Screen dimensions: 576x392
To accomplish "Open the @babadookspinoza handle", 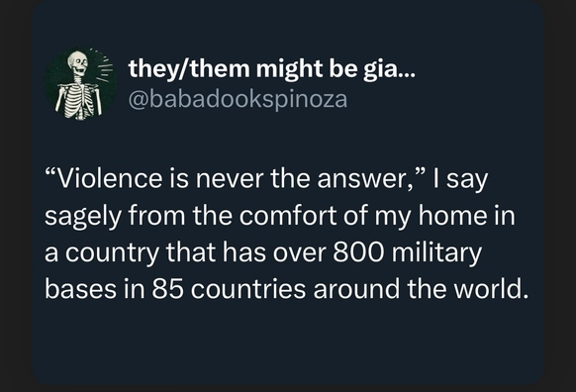I will [238, 99].
